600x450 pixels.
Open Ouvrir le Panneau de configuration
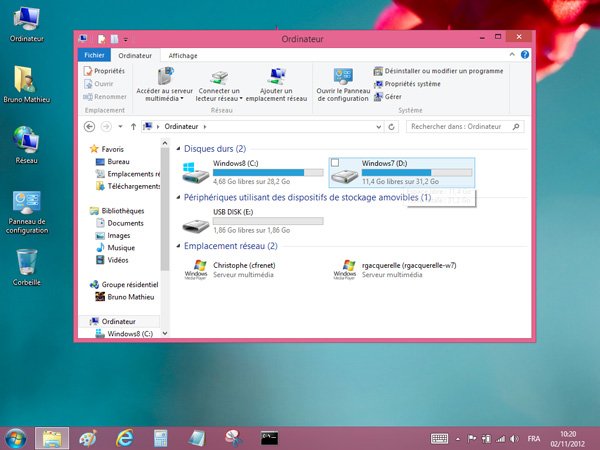(x=343, y=85)
